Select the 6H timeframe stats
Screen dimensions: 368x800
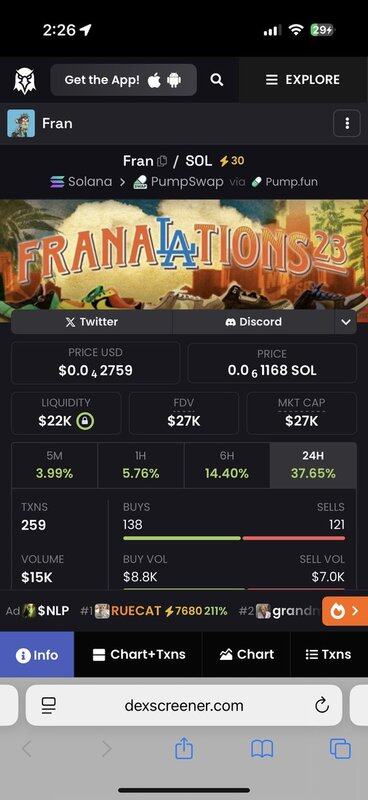tap(227, 465)
